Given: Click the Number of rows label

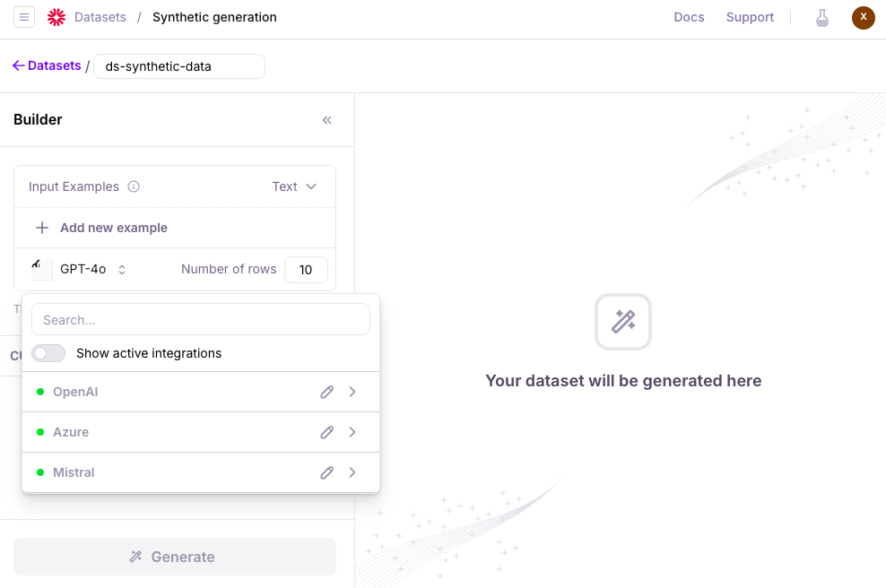Looking at the screenshot, I should pos(229,270).
